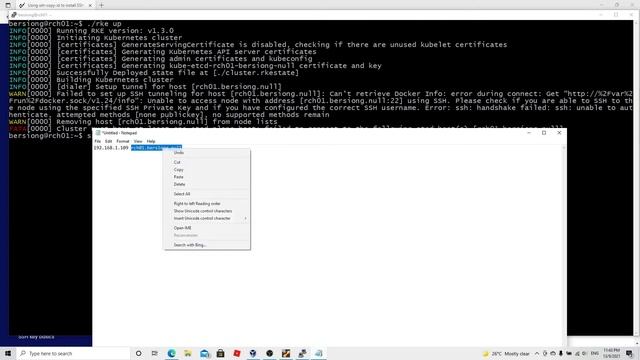Screen dimensions: 640x360
Task: Toggle Show Unicode control characters
Action: point(207,211)
